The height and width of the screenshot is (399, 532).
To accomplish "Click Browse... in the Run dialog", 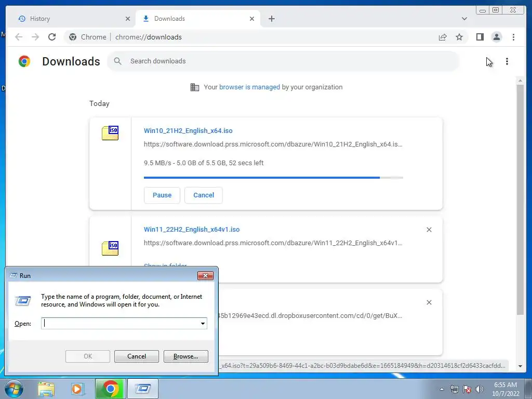I will (x=185, y=356).
